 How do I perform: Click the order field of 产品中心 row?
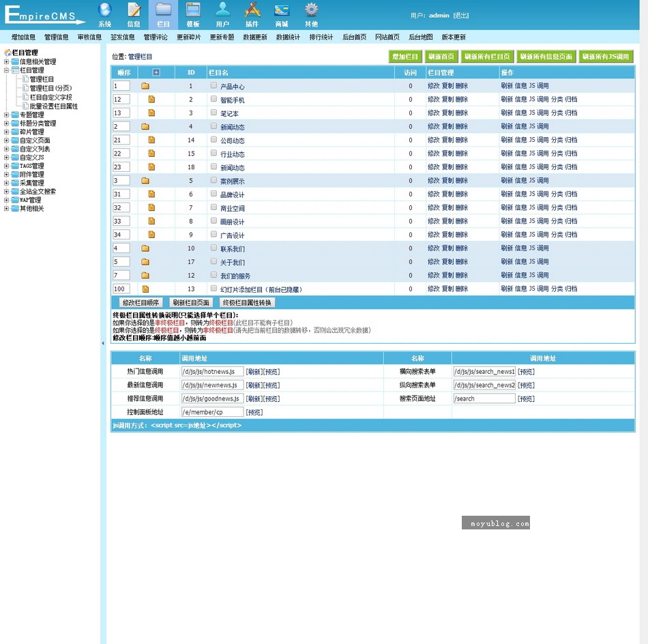(121, 86)
